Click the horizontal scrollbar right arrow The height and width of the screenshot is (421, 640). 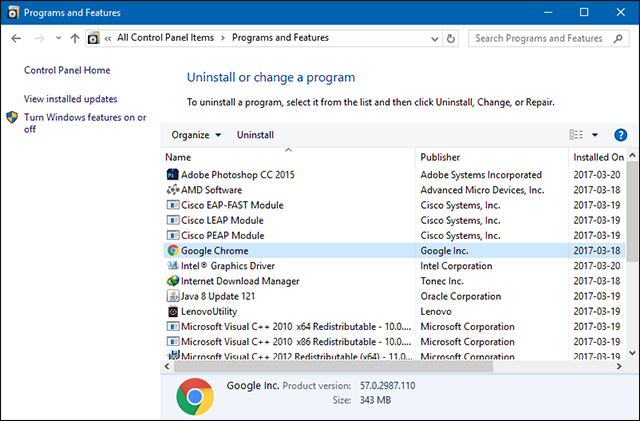click(619, 367)
